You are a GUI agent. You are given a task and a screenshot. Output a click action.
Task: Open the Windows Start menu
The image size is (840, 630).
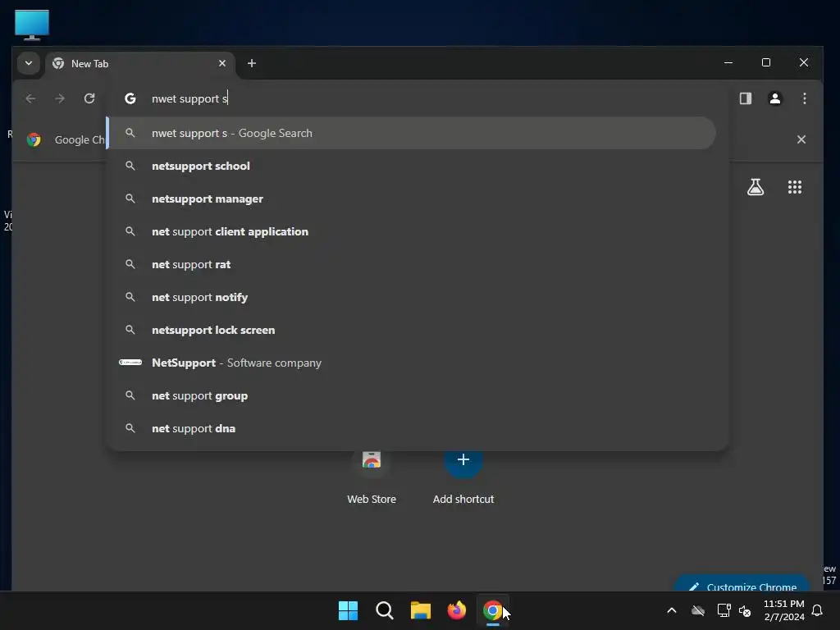click(x=348, y=610)
